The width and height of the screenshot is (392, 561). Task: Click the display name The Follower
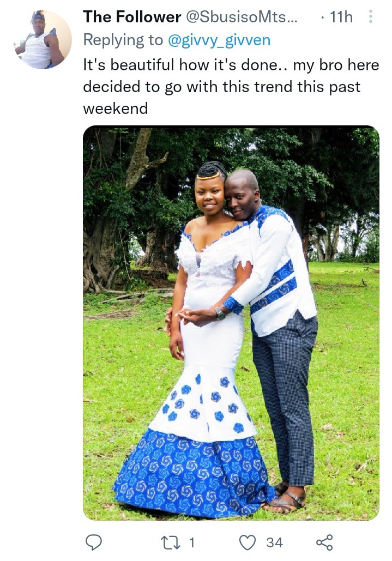tap(132, 17)
